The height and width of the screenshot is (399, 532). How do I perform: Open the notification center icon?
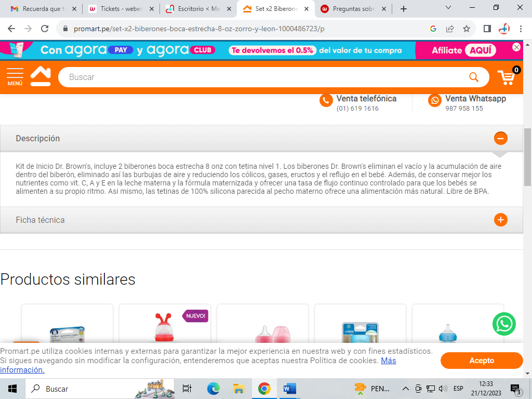(x=516, y=389)
